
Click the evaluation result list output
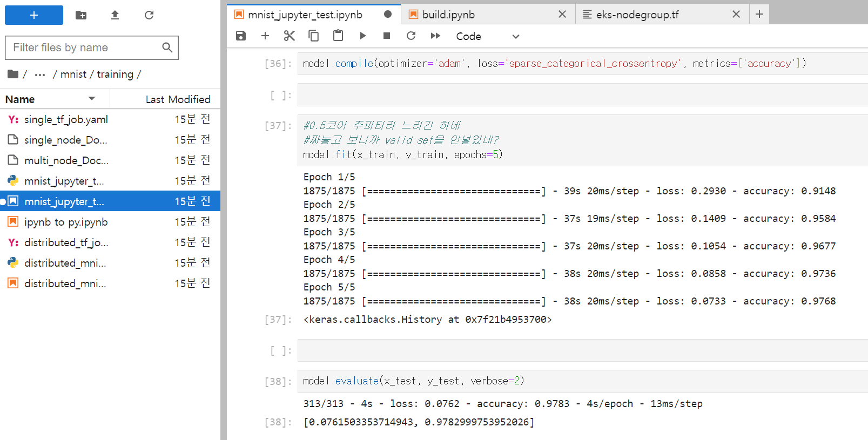tap(419, 422)
